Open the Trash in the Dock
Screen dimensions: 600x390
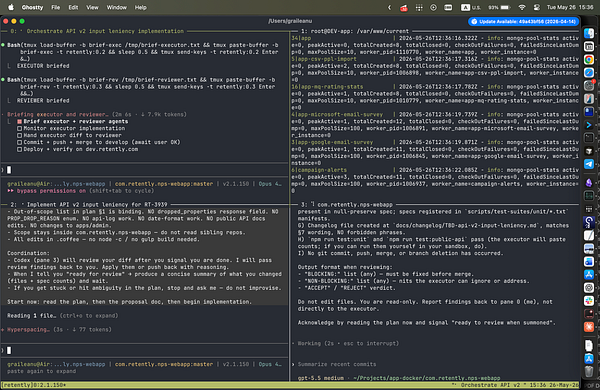[589, 371]
